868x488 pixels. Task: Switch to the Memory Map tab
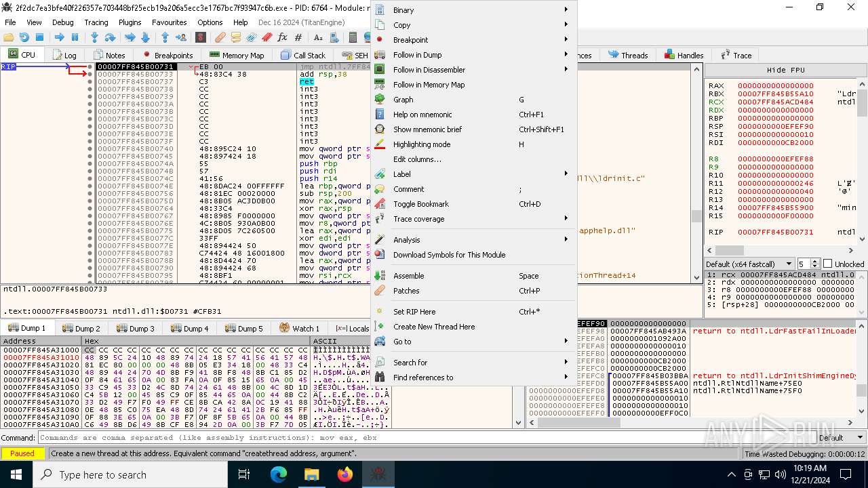(236, 55)
